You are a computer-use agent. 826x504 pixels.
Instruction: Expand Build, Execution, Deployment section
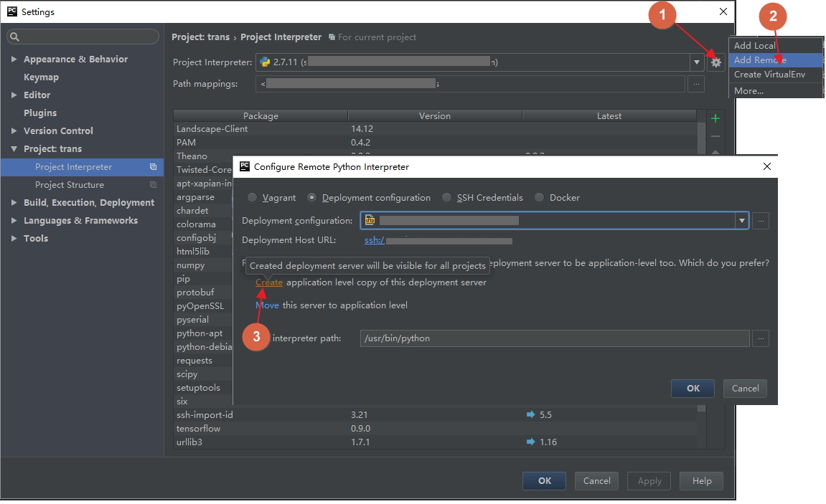click(14, 203)
